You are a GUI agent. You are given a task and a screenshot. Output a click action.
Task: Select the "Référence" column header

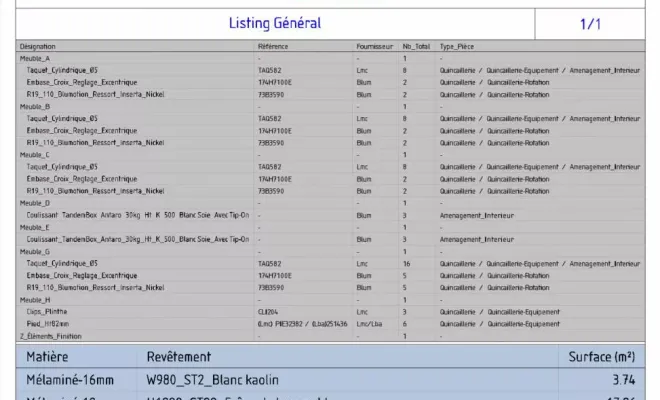pos(273,46)
